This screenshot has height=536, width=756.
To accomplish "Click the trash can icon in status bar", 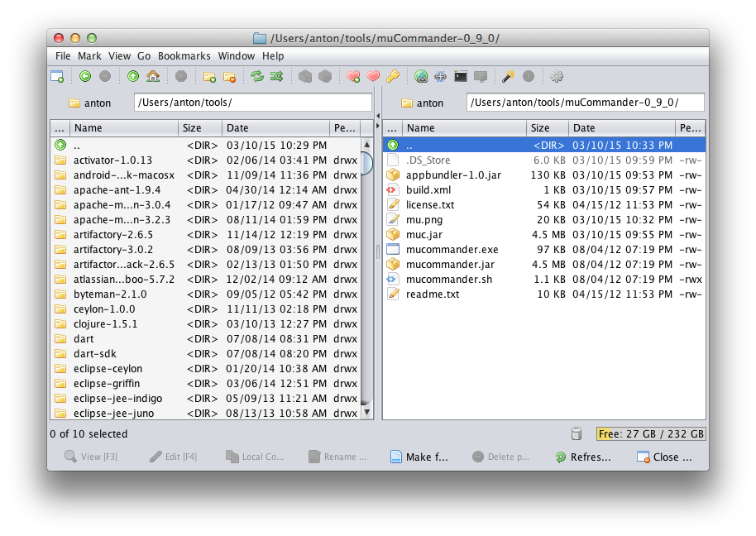I will (x=577, y=433).
